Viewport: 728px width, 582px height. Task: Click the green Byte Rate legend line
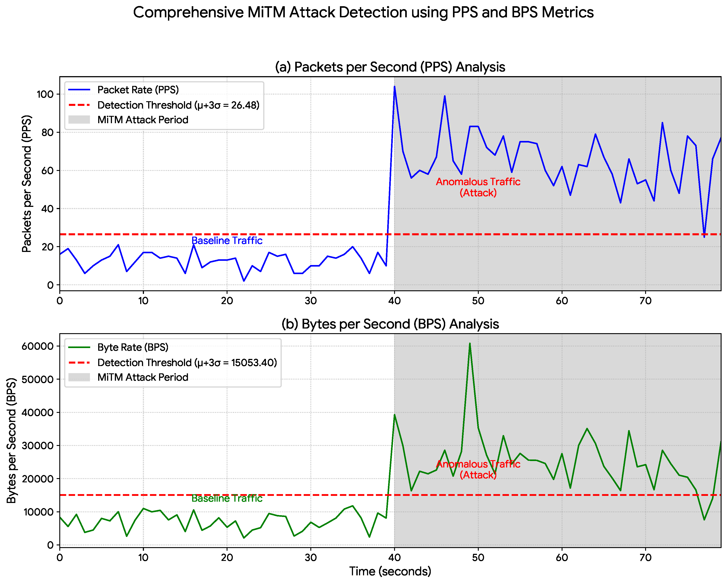pyautogui.click(x=79, y=347)
